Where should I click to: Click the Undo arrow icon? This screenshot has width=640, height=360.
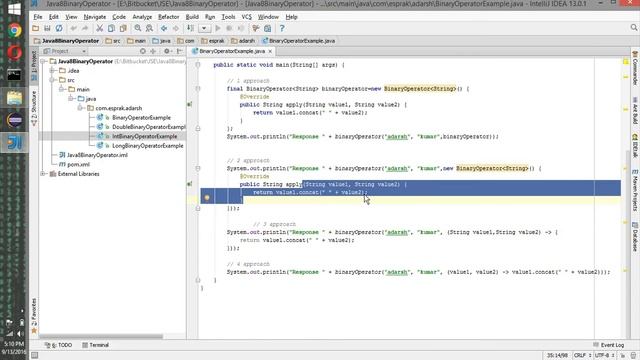click(x=73, y=29)
